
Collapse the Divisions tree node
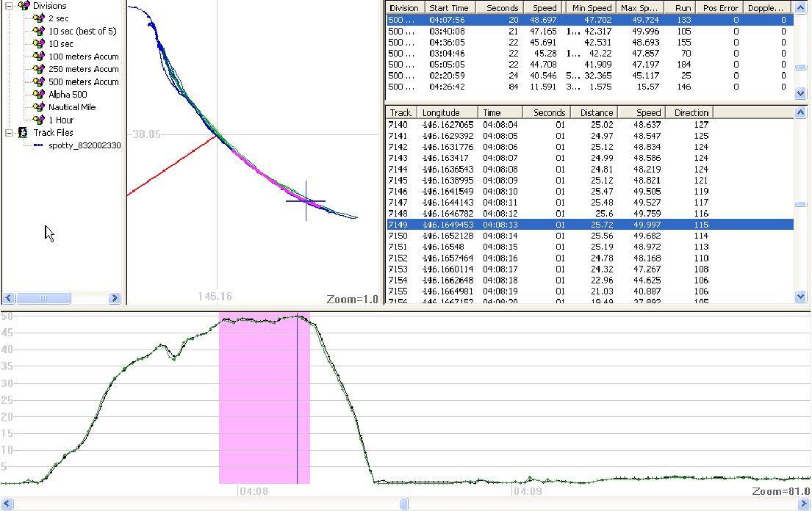pos(8,6)
